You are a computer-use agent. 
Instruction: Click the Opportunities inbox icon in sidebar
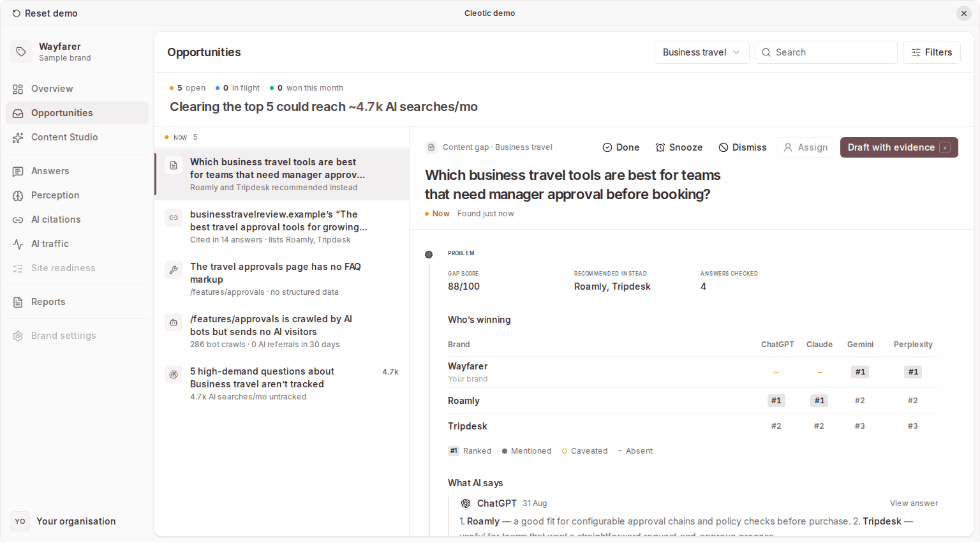(x=18, y=113)
